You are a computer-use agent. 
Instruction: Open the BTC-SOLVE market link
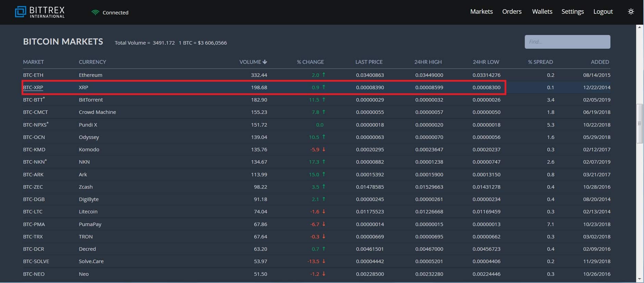(x=36, y=261)
